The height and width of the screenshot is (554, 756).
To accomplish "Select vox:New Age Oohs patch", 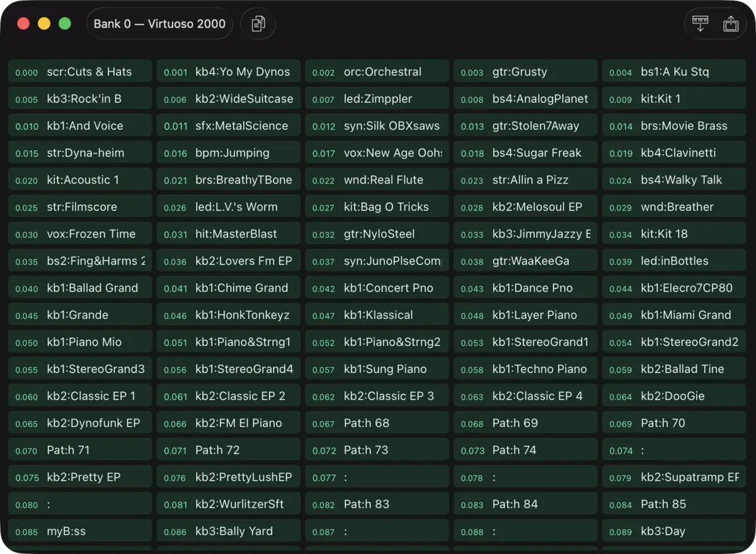I will pyautogui.click(x=377, y=153).
